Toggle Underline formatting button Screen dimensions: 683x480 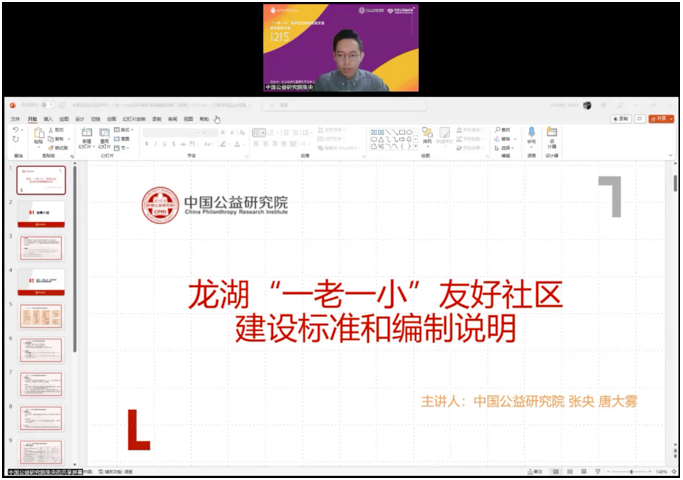coord(165,144)
